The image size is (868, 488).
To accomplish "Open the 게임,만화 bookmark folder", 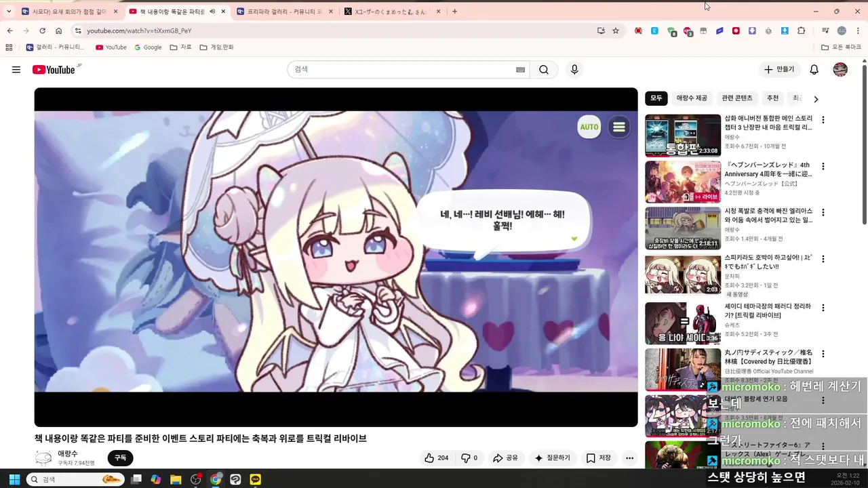I will coord(217,47).
